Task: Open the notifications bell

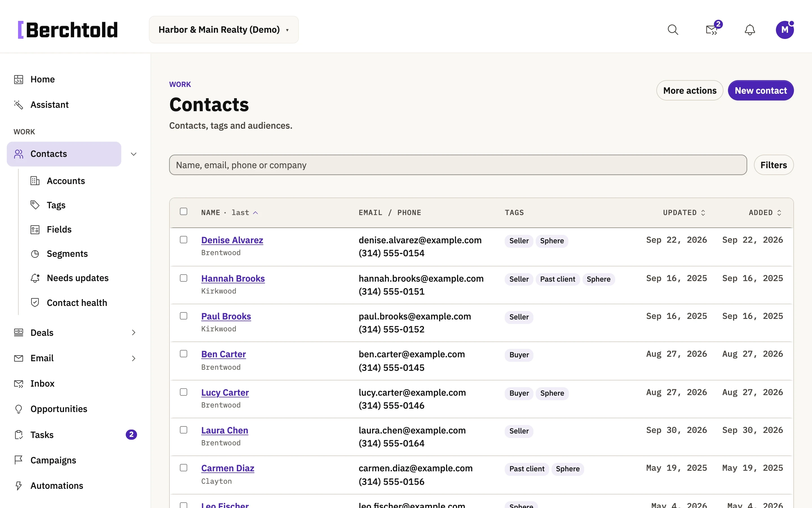Action: click(x=750, y=30)
